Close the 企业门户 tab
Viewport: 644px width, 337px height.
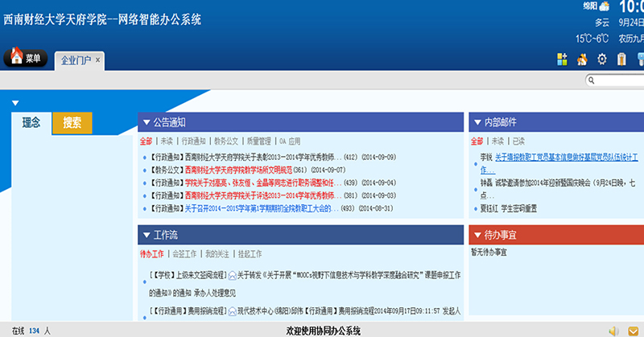(x=97, y=60)
